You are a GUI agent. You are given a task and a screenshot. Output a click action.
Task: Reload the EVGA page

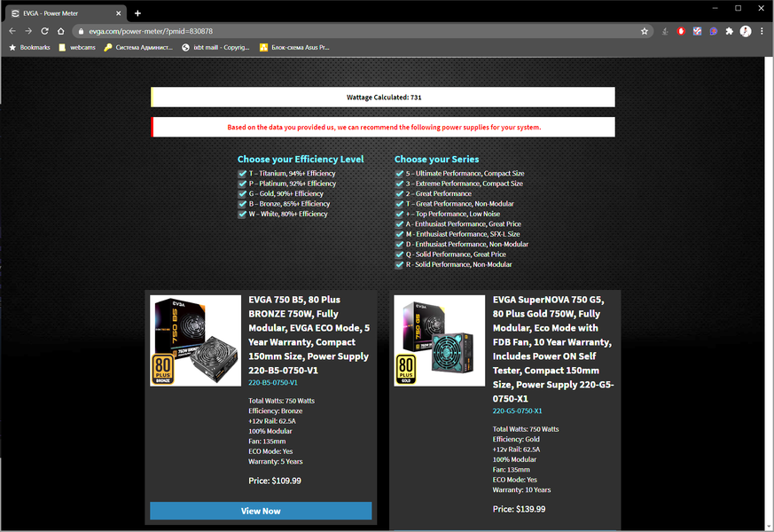(44, 31)
